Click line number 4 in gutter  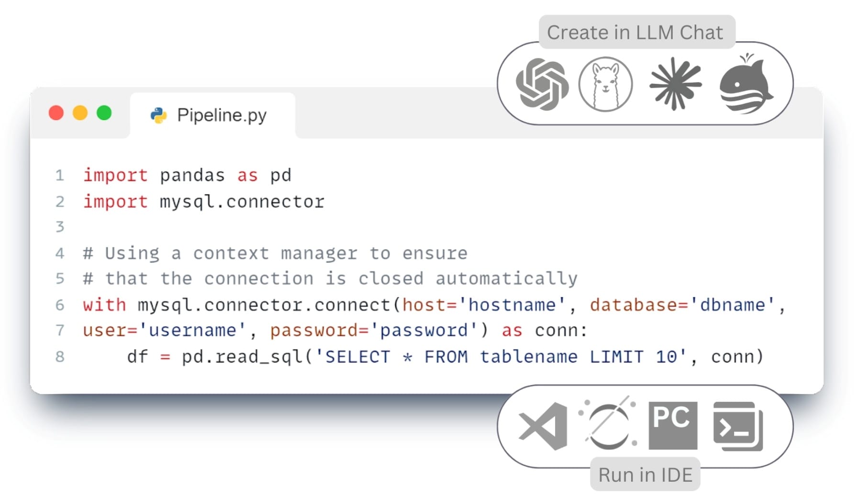pyautogui.click(x=60, y=253)
